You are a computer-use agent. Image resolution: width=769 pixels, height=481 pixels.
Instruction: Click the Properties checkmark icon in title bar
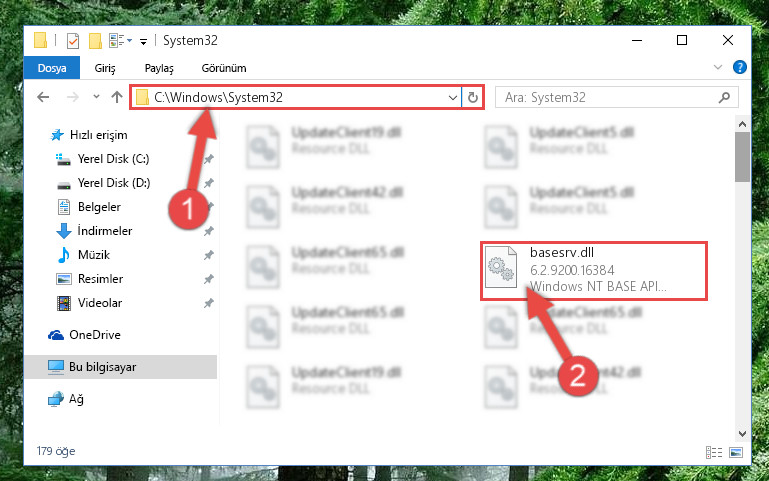pos(73,41)
